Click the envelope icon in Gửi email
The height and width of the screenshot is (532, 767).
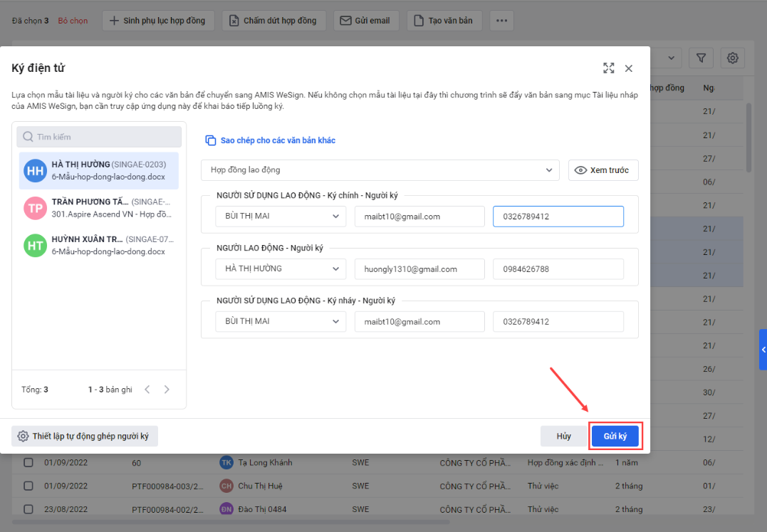click(x=345, y=21)
